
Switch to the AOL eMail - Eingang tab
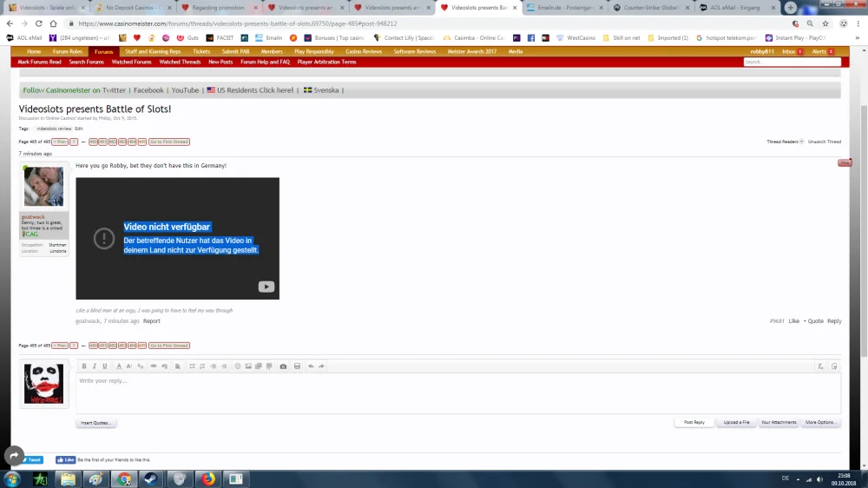tap(733, 8)
